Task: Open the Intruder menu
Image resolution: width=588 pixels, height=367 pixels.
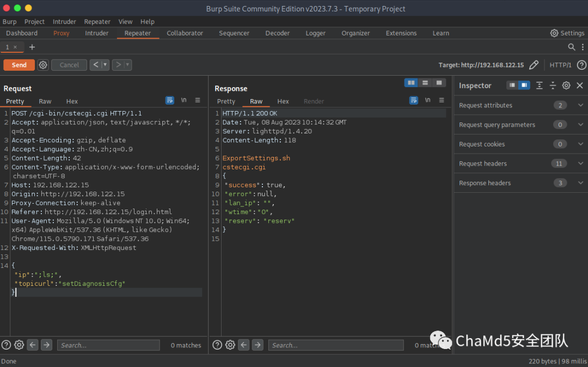Action: [x=64, y=22]
